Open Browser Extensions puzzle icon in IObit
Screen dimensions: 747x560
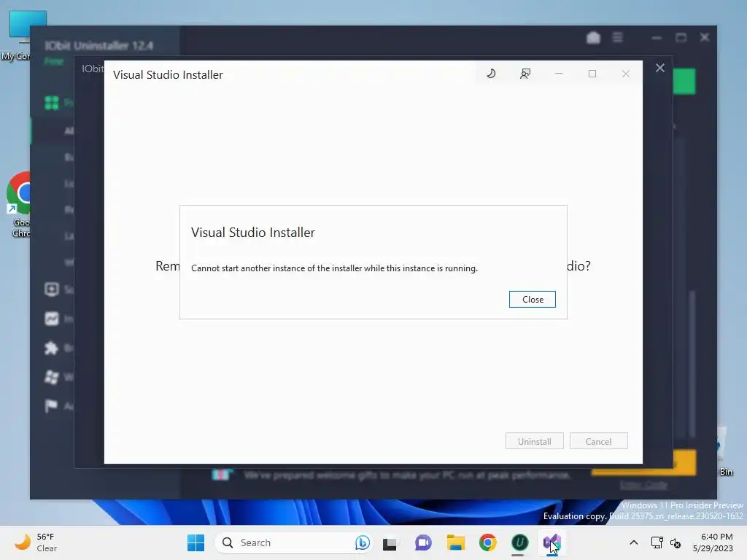[x=52, y=348]
